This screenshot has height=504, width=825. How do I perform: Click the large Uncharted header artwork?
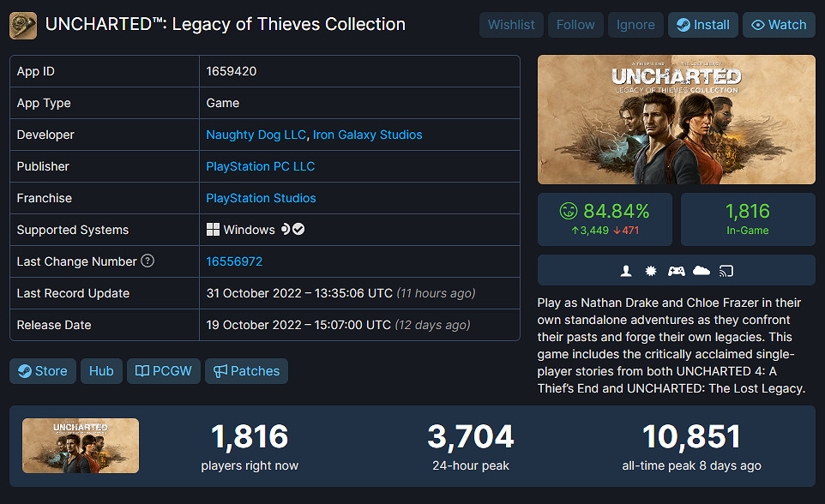(x=677, y=119)
